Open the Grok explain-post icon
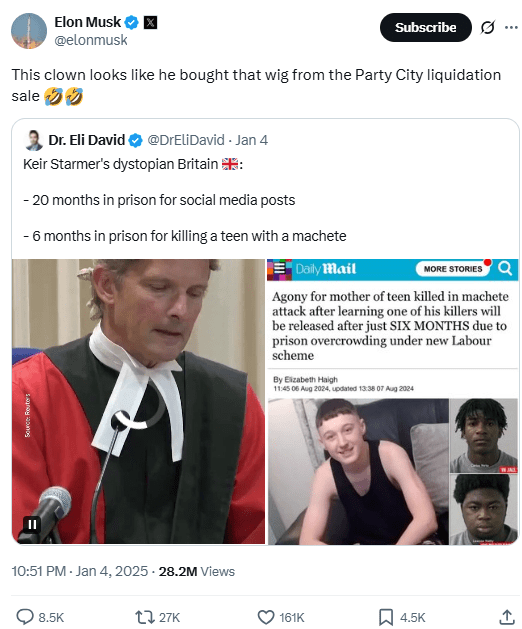The width and height of the screenshot is (522, 629). coord(487,27)
